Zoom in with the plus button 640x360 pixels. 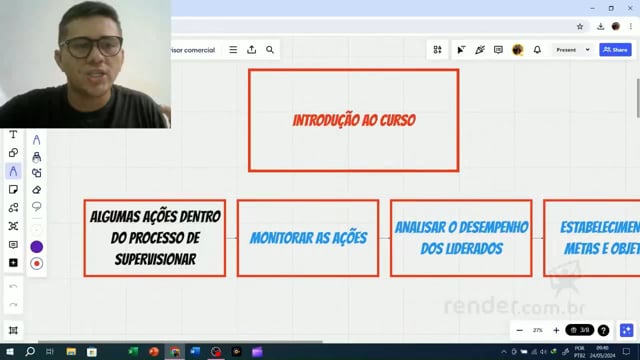click(x=556, y=330)
